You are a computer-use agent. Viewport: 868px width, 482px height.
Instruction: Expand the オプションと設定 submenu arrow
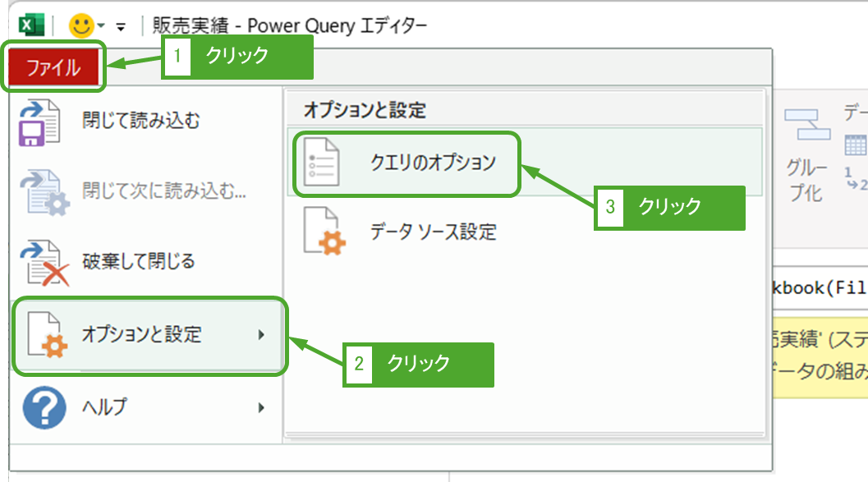261,335
